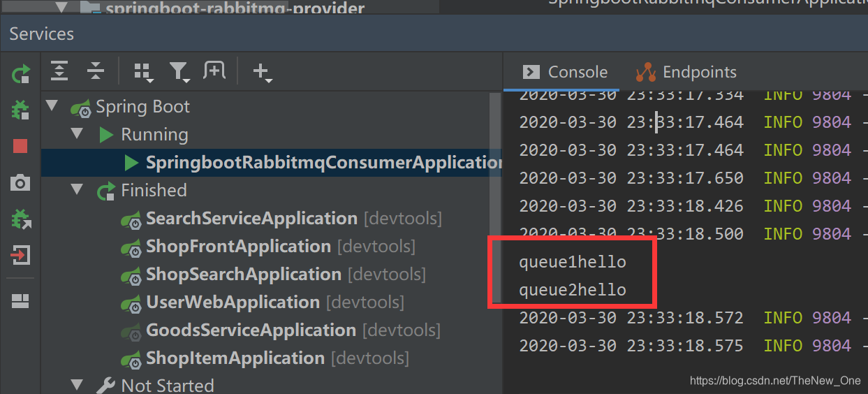Open the Group By dropdown in Services toolbar
This screenshot has height=394, width=868.
coord(143,72)
